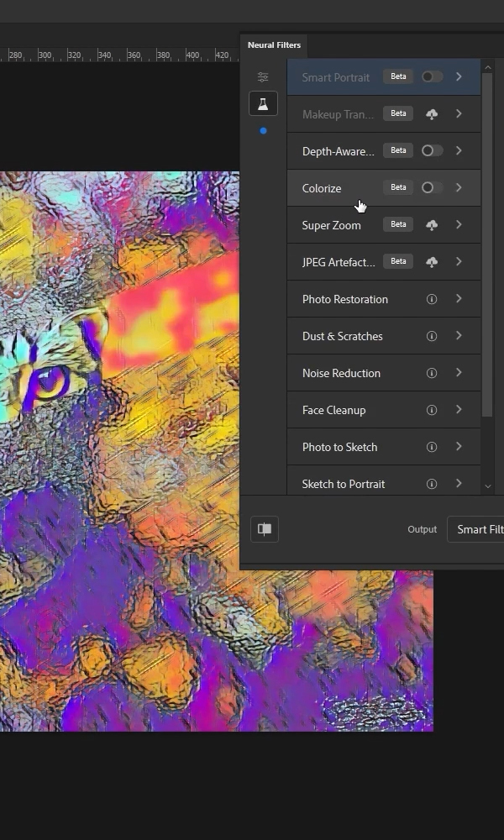Image resolution: width=504 pixels, height=840 pixels.
Task: Expand Sketch to Portrait filter chevron
Action: pyautogui.click(x=459, y=483)
